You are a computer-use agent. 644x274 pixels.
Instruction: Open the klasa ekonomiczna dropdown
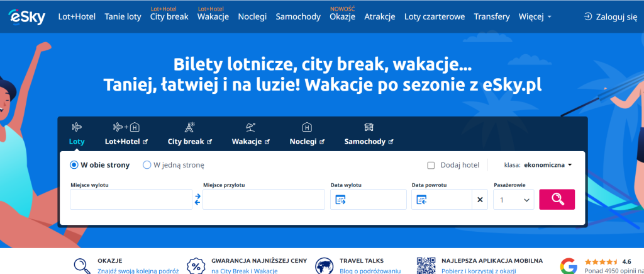[x=538, y=165]
